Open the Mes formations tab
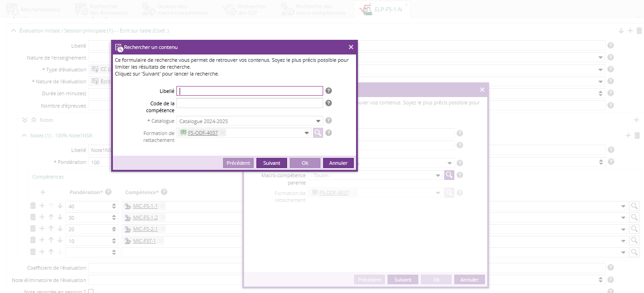The width and height of the screenshot is (644, 293). tap(34, 9)
